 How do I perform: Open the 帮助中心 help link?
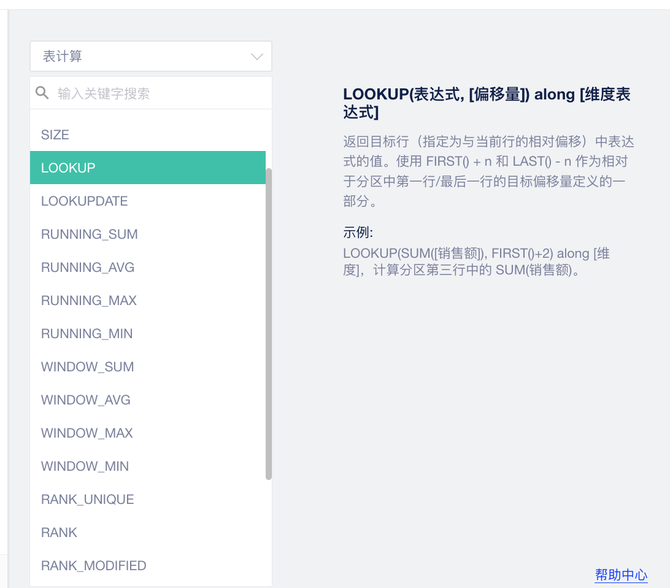click(621, 574)
